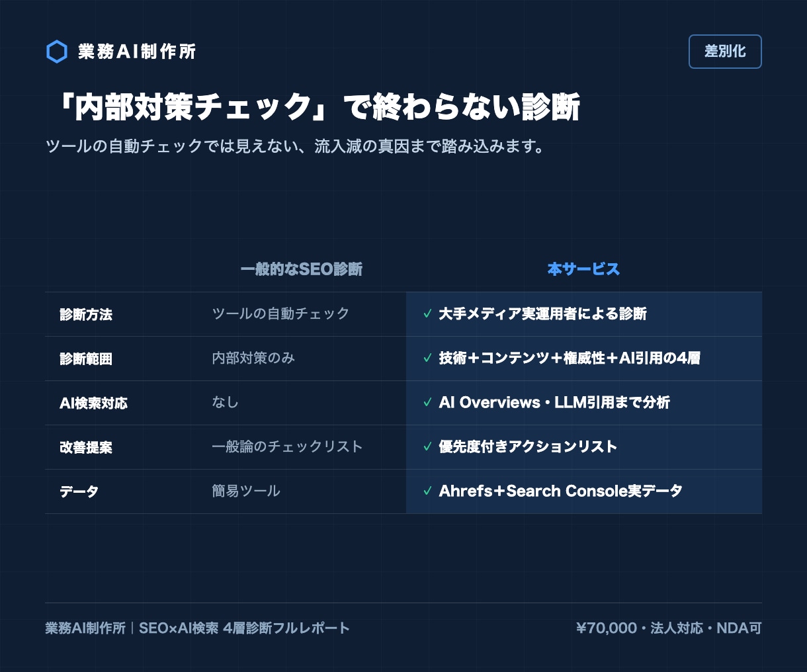Viewport: 807px width, 672px height.
Task: Click the footer ¥70,000・法人対応・NDA可 text
Action: coord(669,628)
